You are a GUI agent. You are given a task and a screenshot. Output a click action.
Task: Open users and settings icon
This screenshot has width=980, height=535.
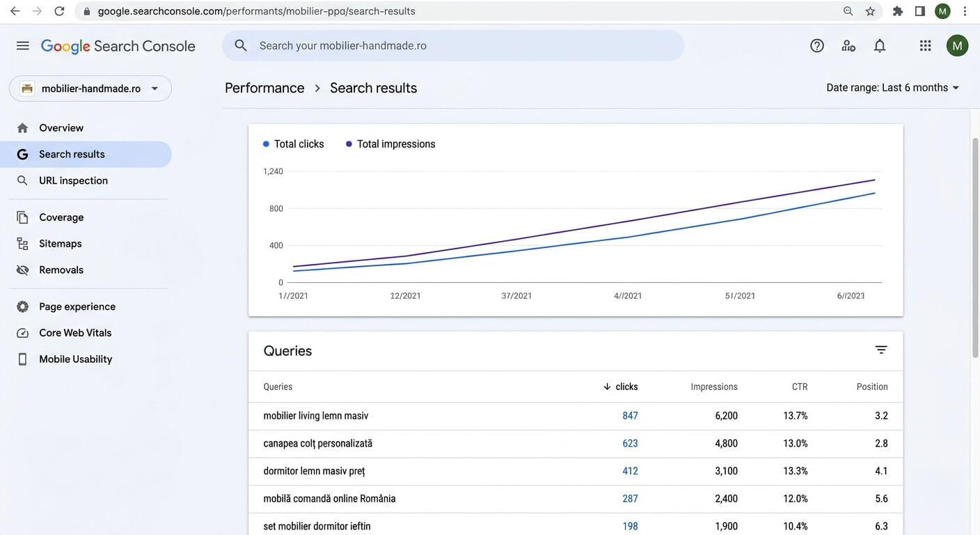[x=848, y=46]
